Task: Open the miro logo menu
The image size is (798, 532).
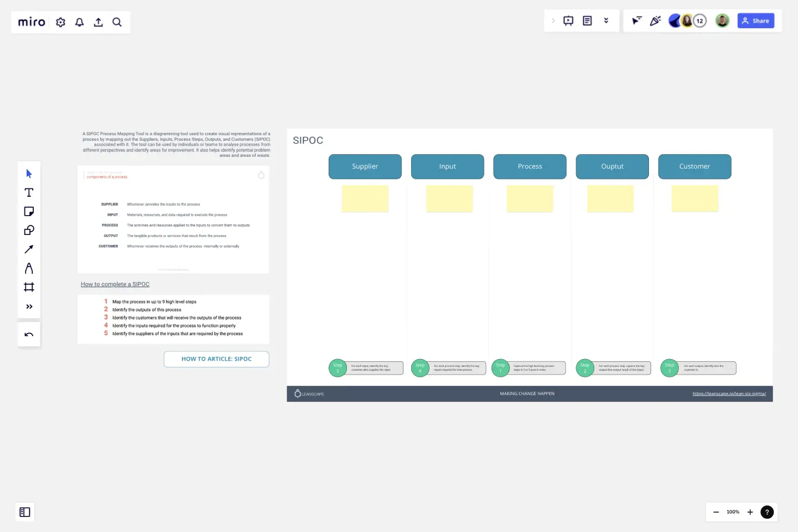Action: [x=31, y=22]
